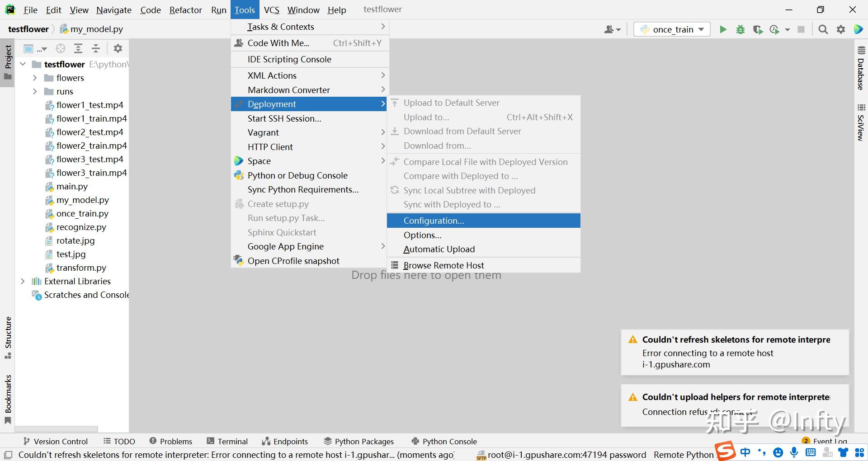This screenshot has width=868, height=461.
Task: Open the Version Control tool tab
Action: (55, 442)
